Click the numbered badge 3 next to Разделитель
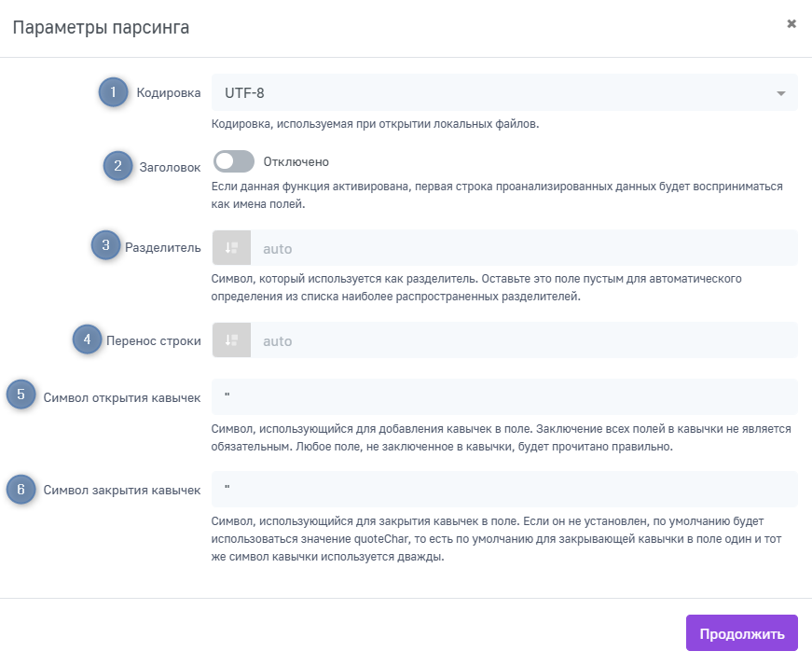The height and width of the screenshot is (665, 812). pyautogui.click(x=105, y=246)
